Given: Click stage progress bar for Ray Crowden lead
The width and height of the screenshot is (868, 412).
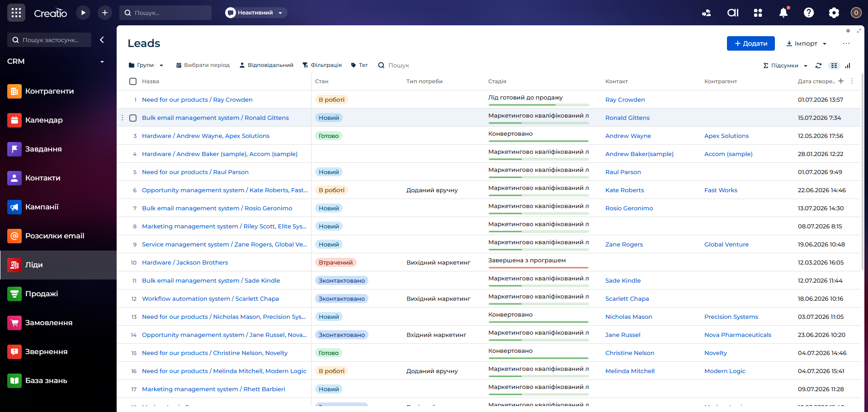Looking at the screenshot, I should click(x=538, y=105).
